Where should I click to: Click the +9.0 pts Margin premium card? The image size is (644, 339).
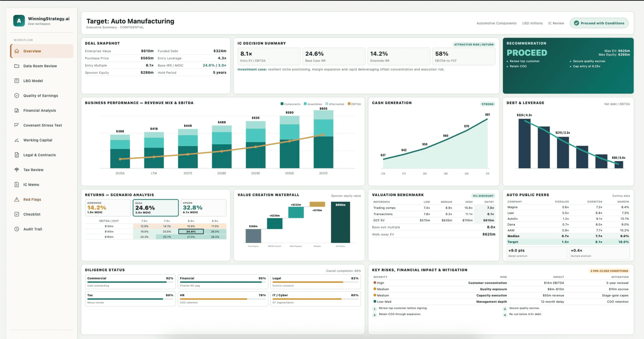click(x=537, y=253)
